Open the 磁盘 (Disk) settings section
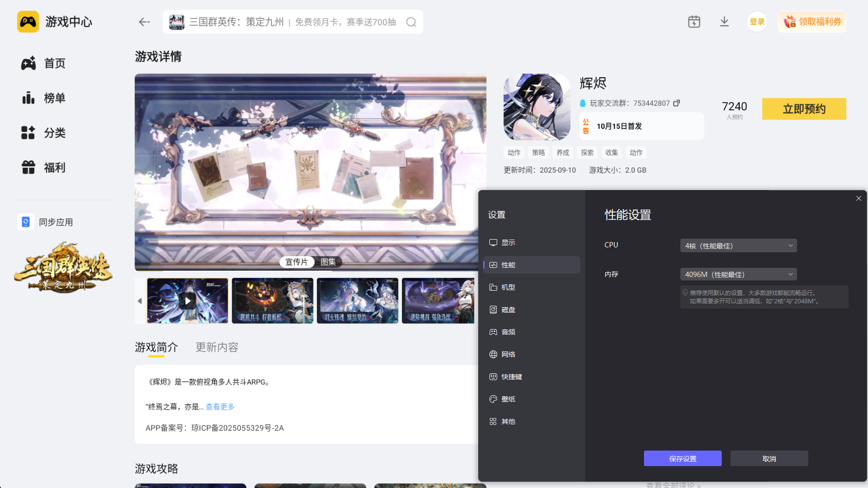Viewport: 868px width, 488px height. (x=508, y=310)
